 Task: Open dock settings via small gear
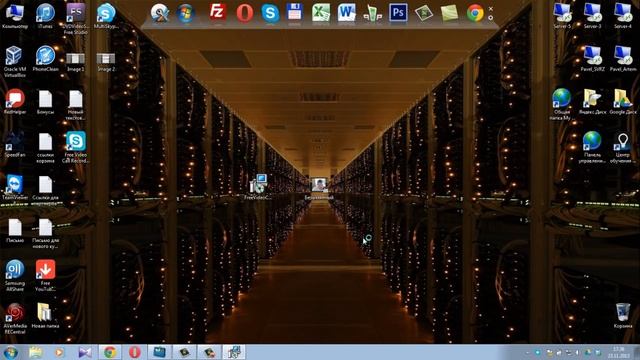(x=491, y=18)
